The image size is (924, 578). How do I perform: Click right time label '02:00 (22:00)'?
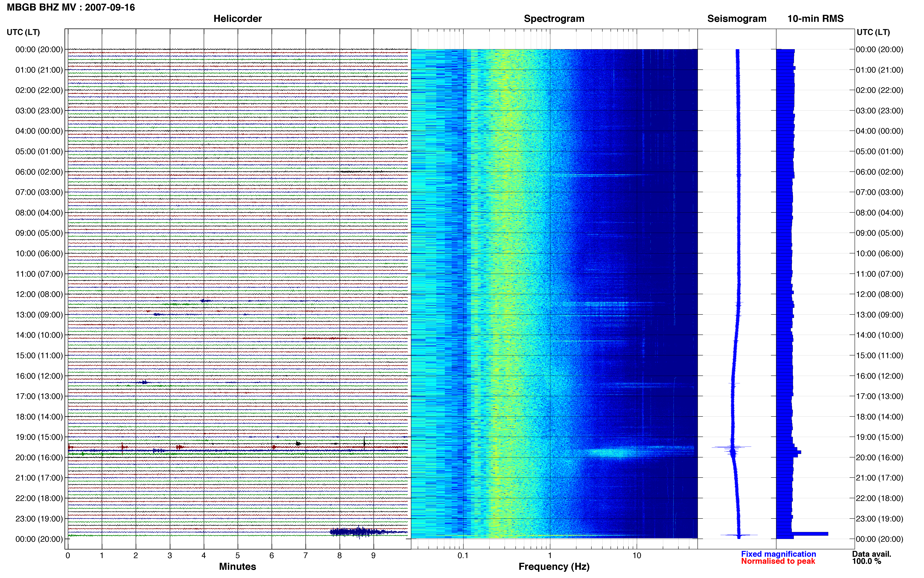879,90
